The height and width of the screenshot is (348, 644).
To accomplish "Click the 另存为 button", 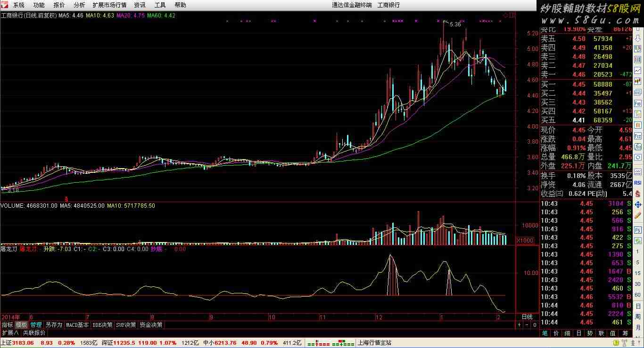I will [54, 324].
